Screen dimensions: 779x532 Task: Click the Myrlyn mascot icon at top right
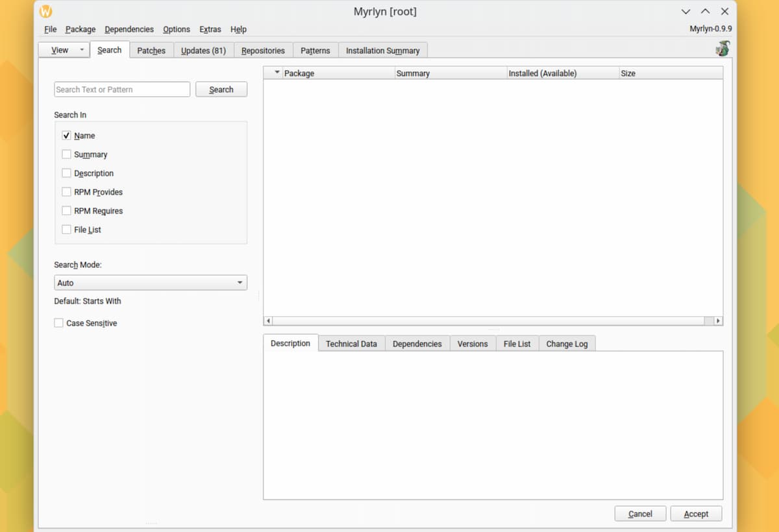point(722,49)
